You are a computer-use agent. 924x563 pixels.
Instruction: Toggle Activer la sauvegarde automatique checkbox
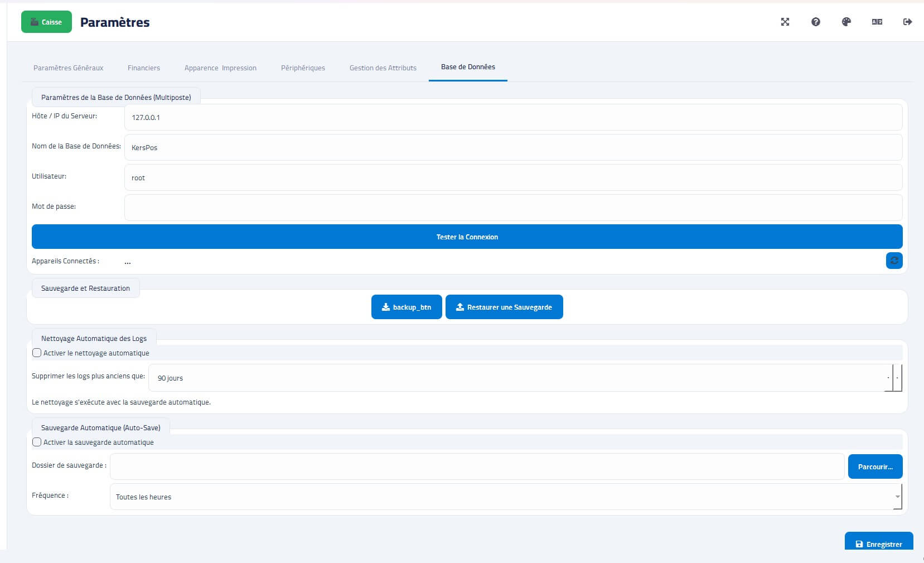click(x=37, y=442)
